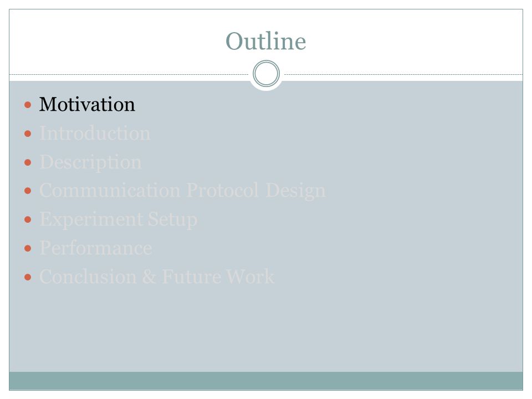Click "Communication Protocol Design" text
The image size is (532, 399).
click(x=182, y=191)
